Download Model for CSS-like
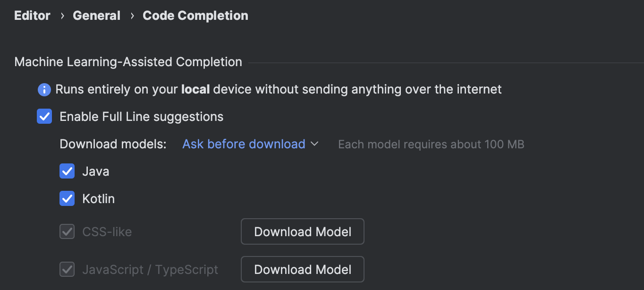Image resolution: width=644 pixels, height=290 pixels. (x=303, y=231)
